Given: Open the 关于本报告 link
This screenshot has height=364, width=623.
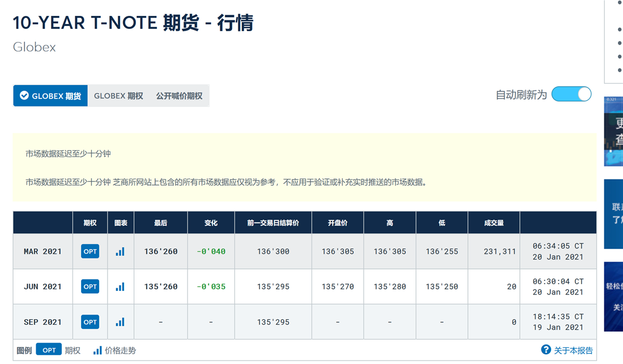Looking at the screenshot, I should coord(573,350).
